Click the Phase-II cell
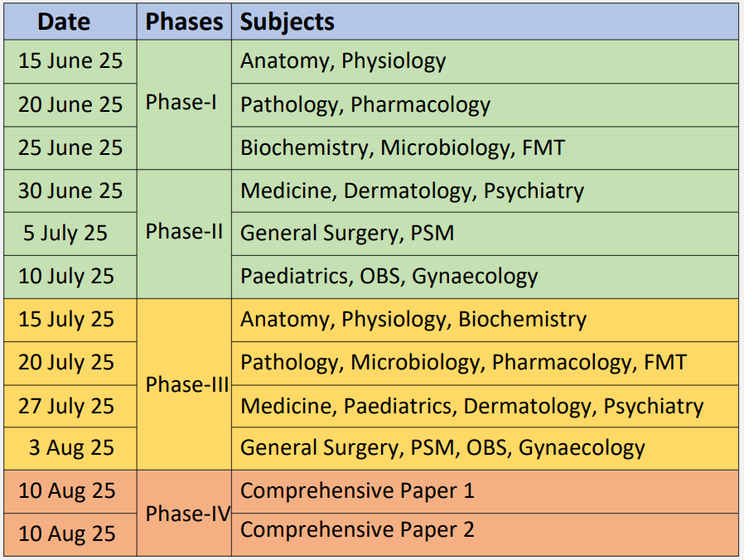 (184, 232)
